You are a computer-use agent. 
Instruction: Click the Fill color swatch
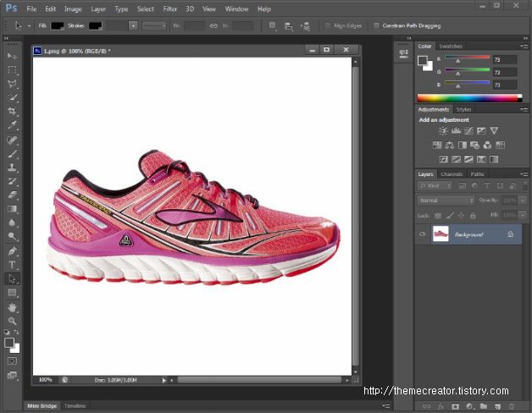[x=58, y=25]
